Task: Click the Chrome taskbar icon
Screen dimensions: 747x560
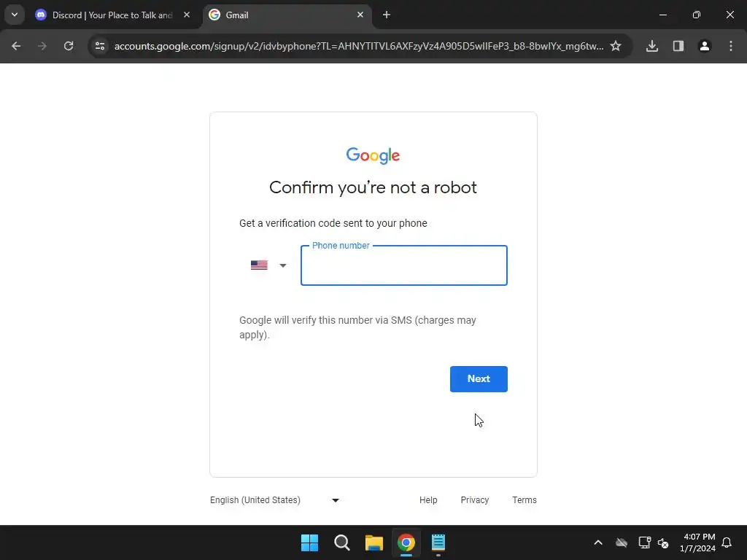Action: pyautogui.click(x=406, y=542)
